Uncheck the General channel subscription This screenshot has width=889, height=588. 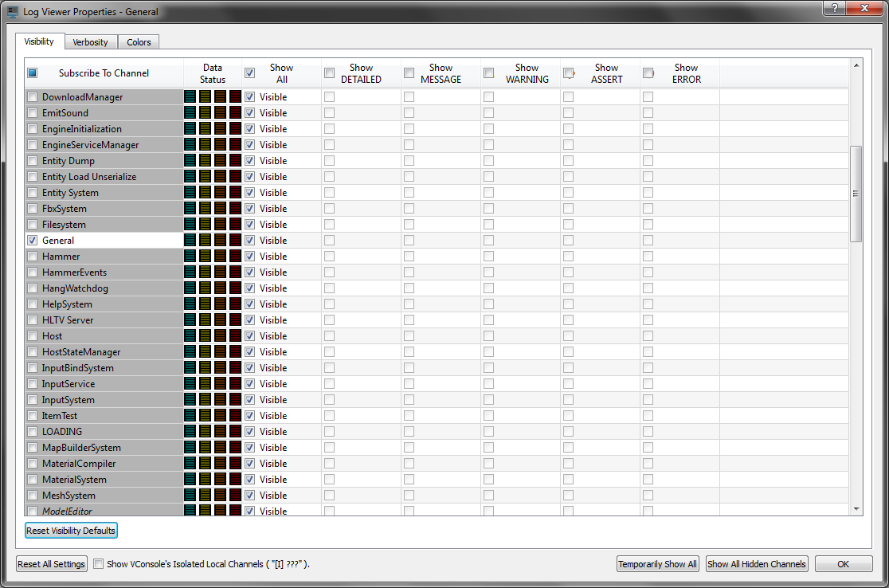[x=33, y=240]
